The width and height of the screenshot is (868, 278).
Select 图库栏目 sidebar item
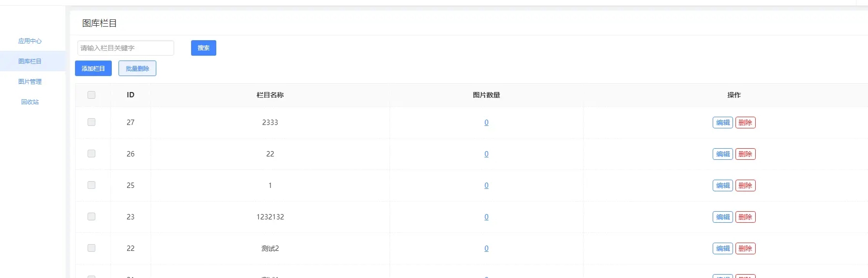click(x=30, y=62)
